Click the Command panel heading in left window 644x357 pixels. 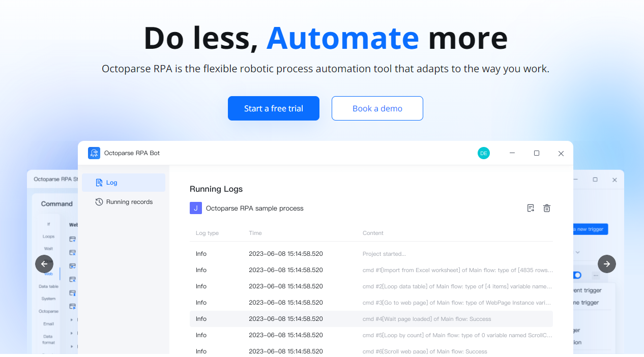pyautogui.click(x=57, y=203)
